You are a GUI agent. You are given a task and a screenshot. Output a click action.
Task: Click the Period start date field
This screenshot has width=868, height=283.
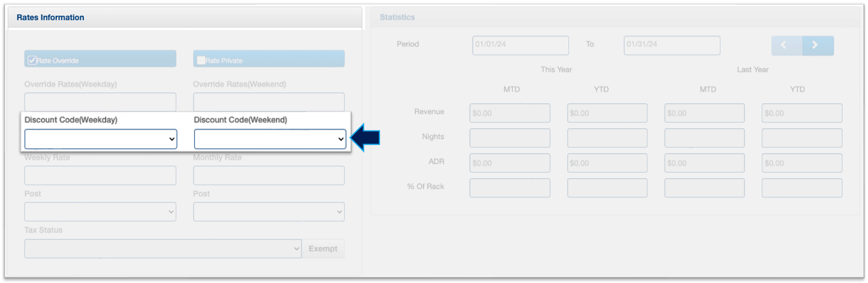pos(520,45)
